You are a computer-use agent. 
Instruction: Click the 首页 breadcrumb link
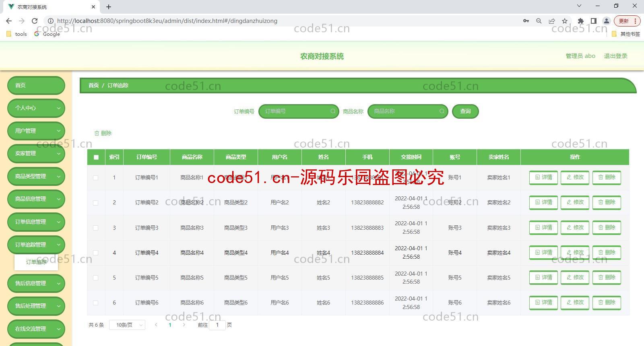tap(93, 85)
